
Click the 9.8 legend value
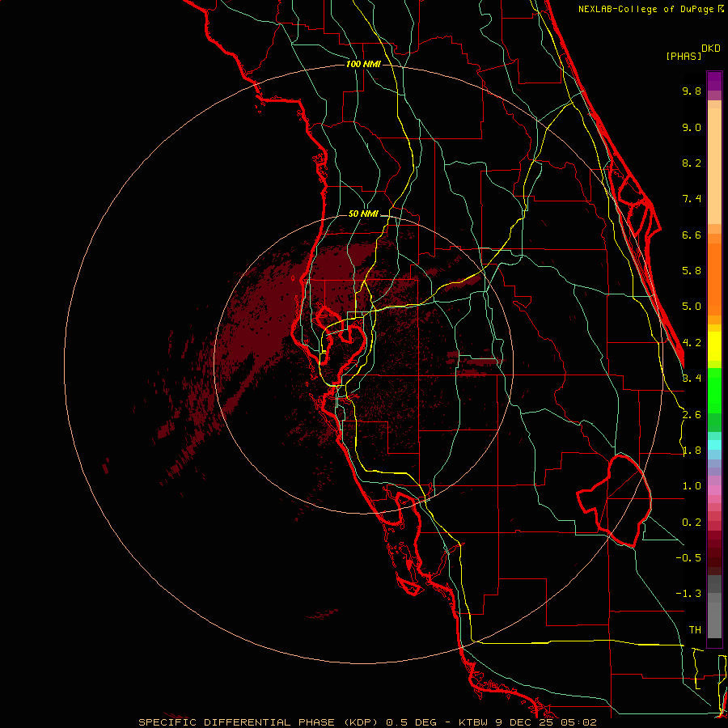(x=692, y=91)
